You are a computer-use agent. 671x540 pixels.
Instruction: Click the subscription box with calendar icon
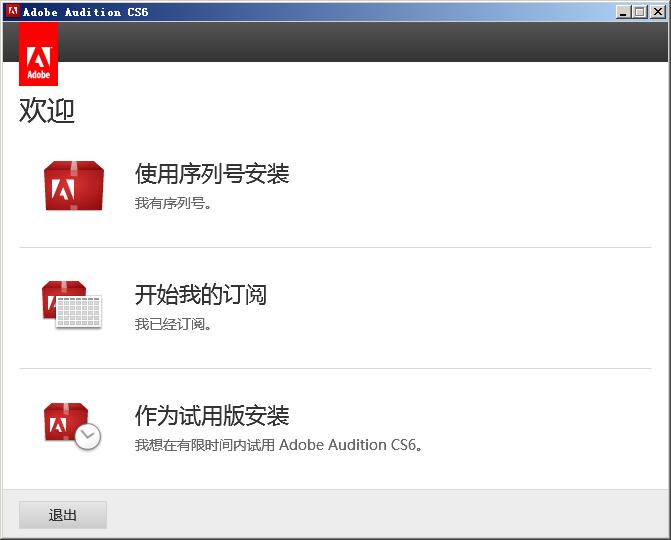coord(72,305)
